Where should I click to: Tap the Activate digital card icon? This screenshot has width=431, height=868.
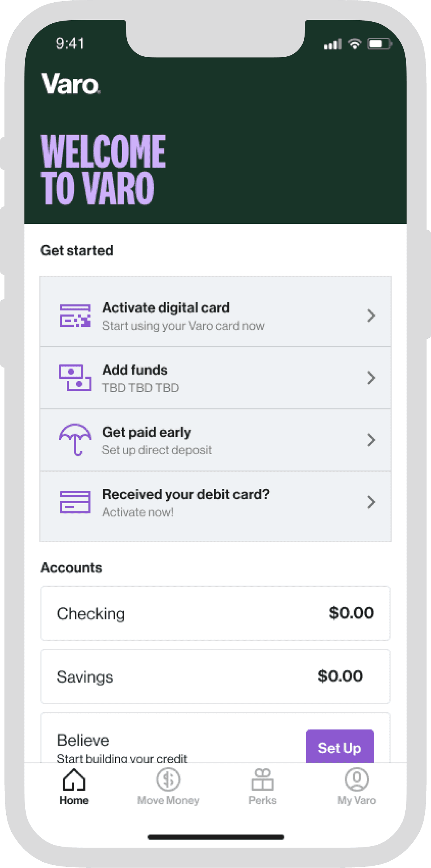click(x=75, y=315)
